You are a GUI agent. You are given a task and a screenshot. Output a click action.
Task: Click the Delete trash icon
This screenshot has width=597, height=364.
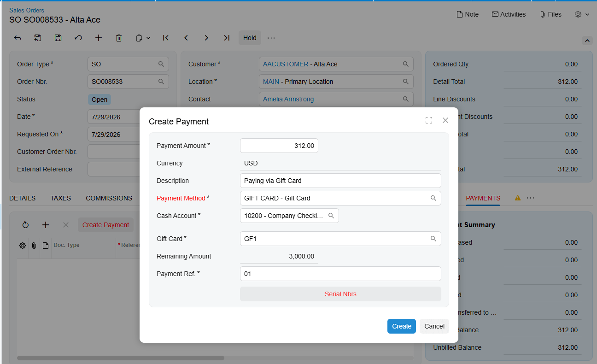119,38
